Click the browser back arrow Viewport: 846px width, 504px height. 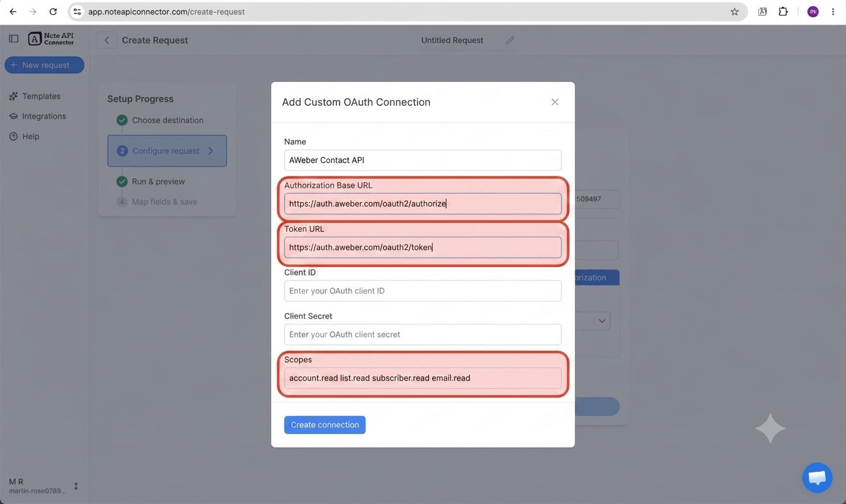coord(13,11)
